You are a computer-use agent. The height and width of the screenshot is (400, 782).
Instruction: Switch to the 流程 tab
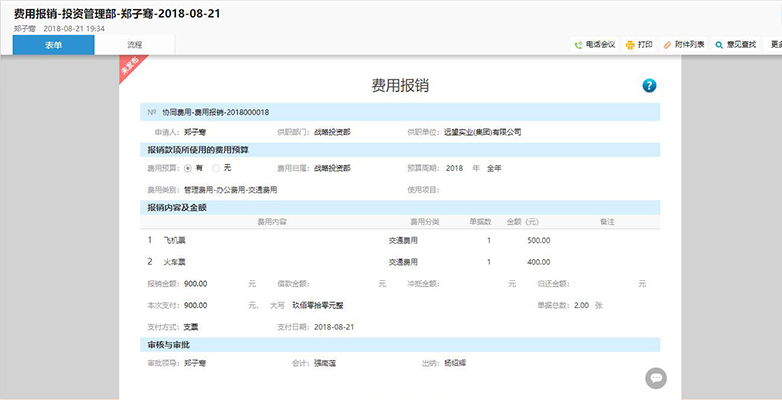point(135,45)
